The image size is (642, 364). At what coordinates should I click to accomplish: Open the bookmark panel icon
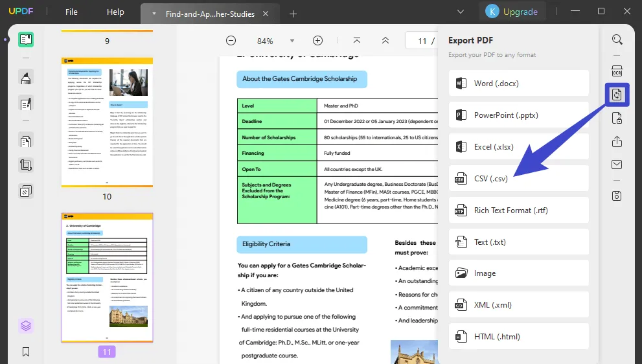point(26,352)
